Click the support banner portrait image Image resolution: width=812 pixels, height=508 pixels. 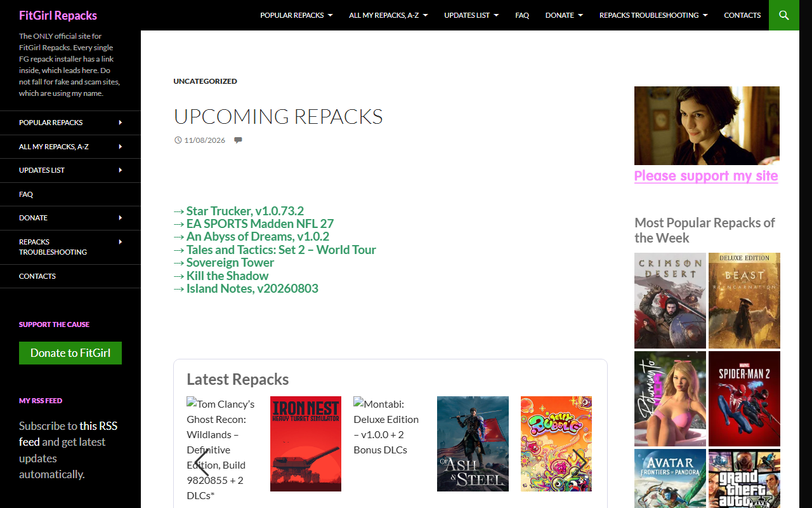tap(707, 126)
